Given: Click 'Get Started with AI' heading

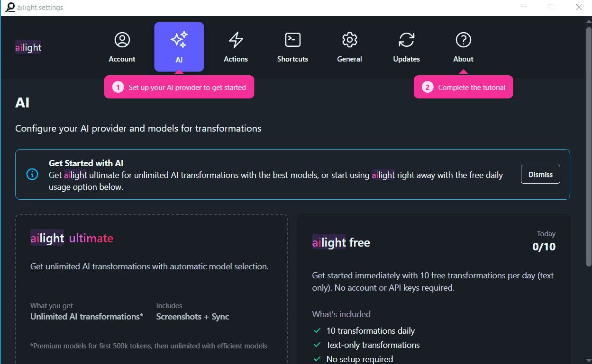Looking at the screenshot, I should [86, 163].
